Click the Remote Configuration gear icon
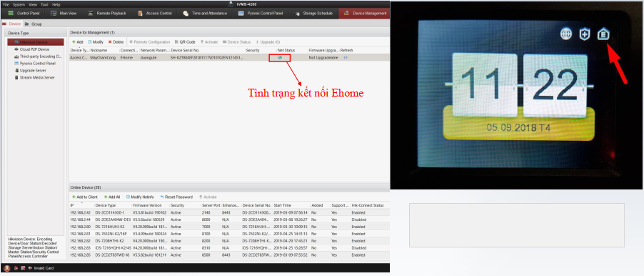The image size is (644, 276). coord(131,42)
